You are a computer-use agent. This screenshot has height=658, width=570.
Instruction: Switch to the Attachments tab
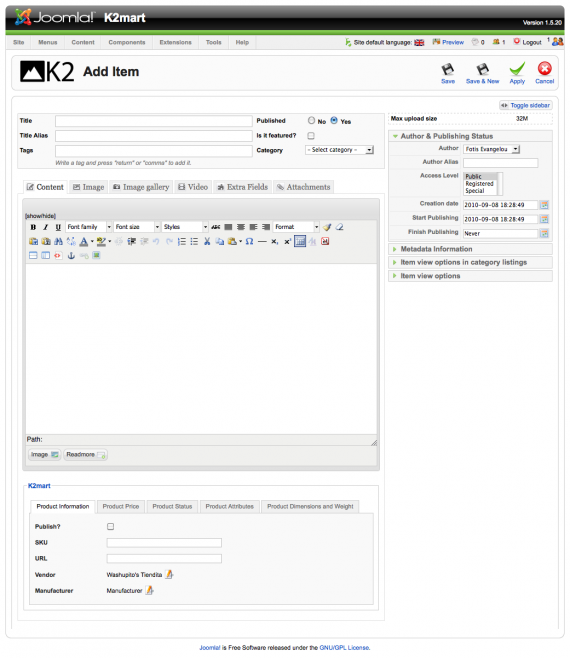(303, 187)
